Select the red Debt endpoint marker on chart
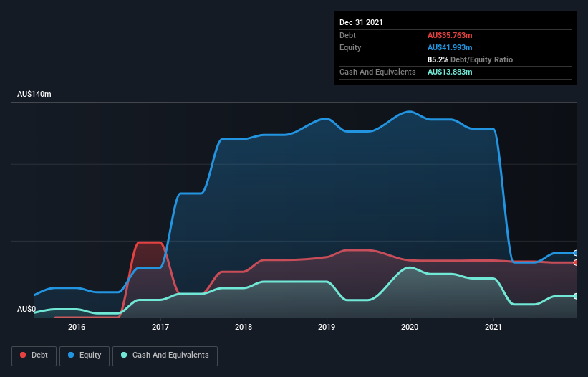The height and width of the screenshot is (377, 588). coord(576,262)
